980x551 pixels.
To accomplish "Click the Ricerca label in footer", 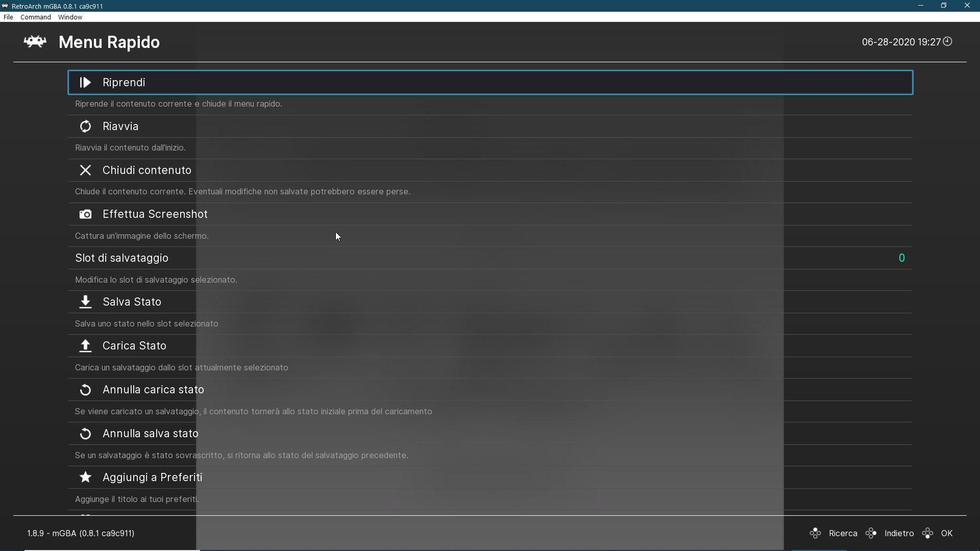I will [x=843, y=533].
